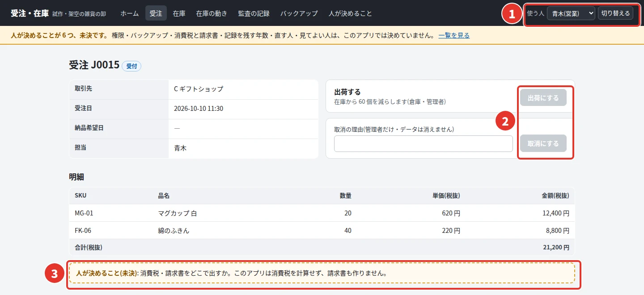
Task: Focus the 取消の理由 input field
Action: coord(424,144)
